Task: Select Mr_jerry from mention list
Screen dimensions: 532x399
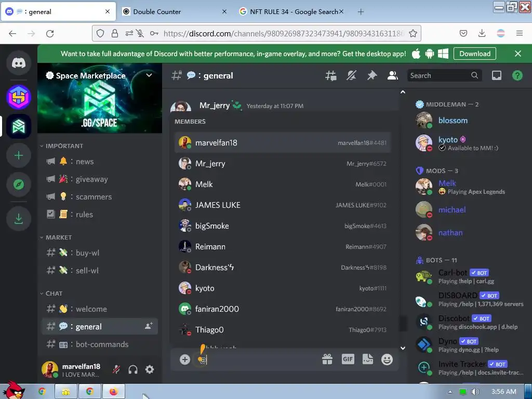Action: [283, 164]
